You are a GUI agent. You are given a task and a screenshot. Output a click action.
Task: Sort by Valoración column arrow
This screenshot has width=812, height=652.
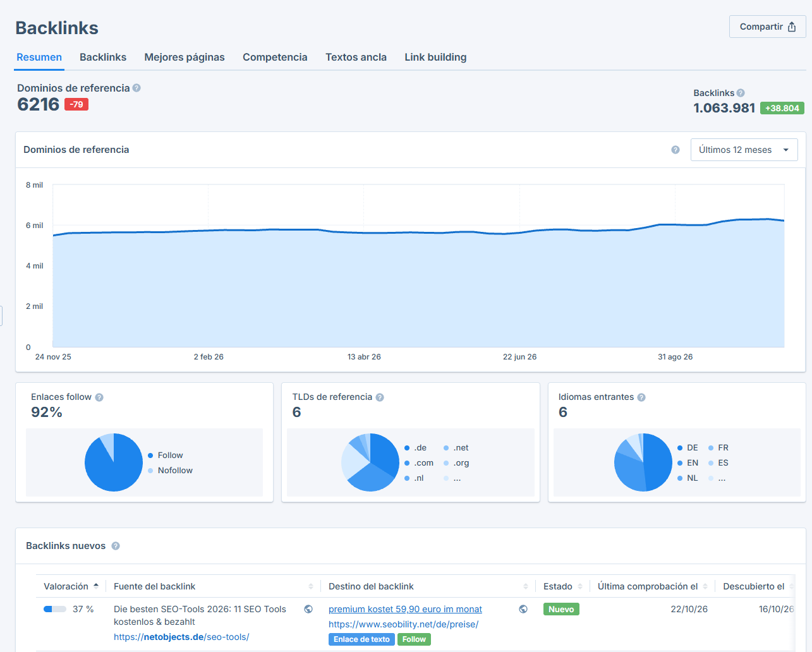click(96, 585)
